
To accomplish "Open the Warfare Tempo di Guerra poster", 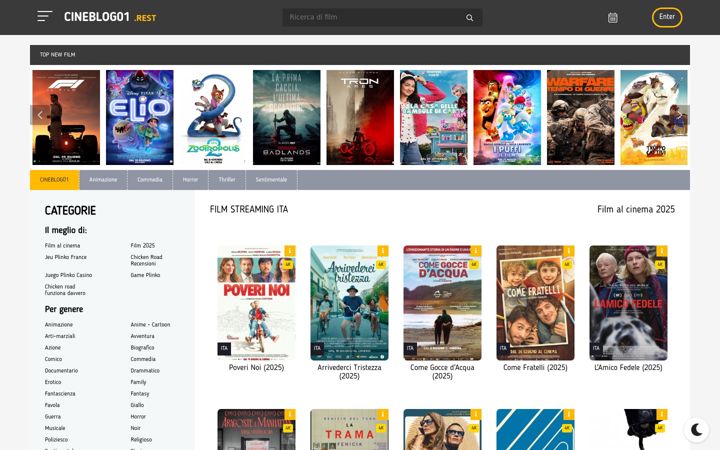I will click(x=580, y=117).
